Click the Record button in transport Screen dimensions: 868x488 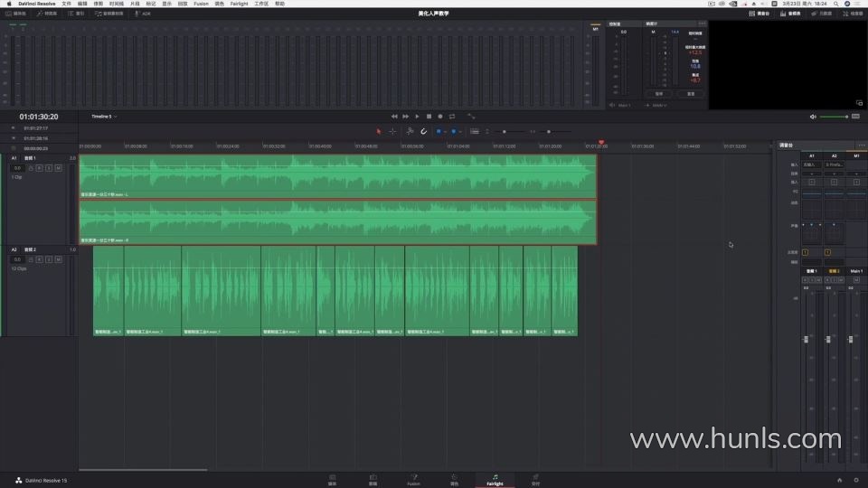440,117
